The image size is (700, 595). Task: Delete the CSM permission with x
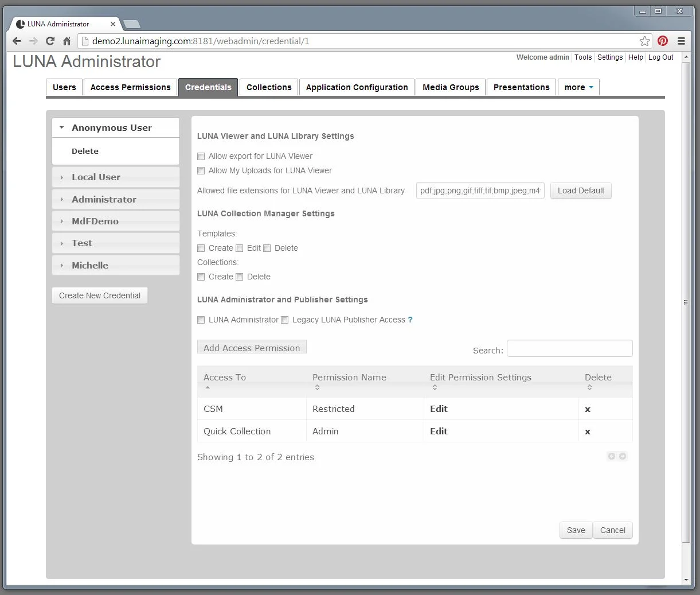tap(588, 409)
